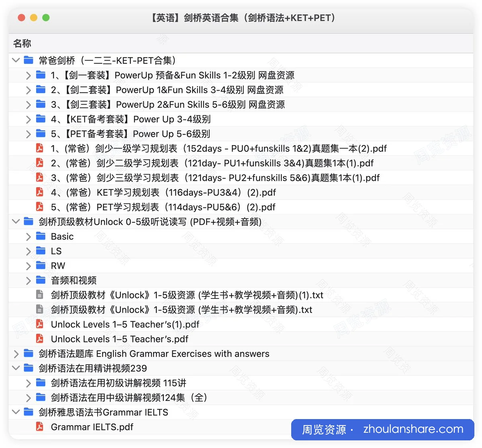Select 剑桥语法题库 English Grammar Exercises row
Screen dimensions: 482x448
(241, 354)
